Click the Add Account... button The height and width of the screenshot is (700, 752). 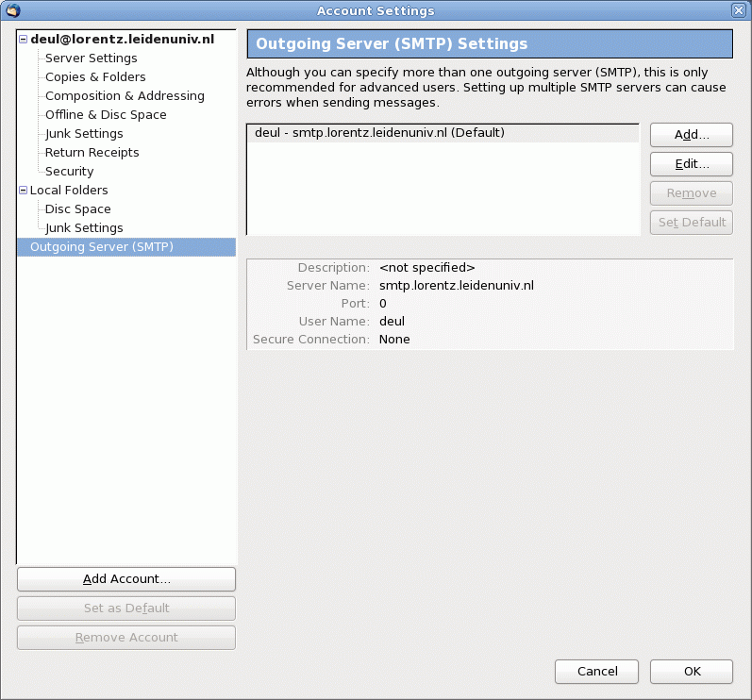point(126,579)
